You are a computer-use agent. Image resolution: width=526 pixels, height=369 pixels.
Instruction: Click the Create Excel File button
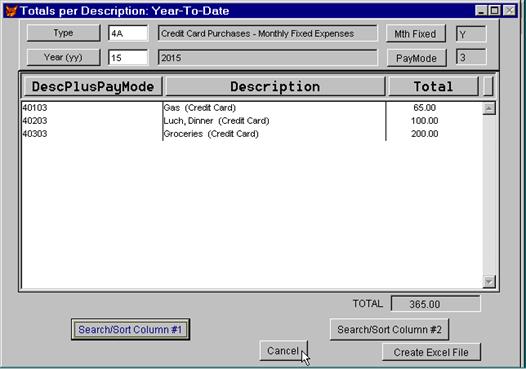click(x=431, y=352)
